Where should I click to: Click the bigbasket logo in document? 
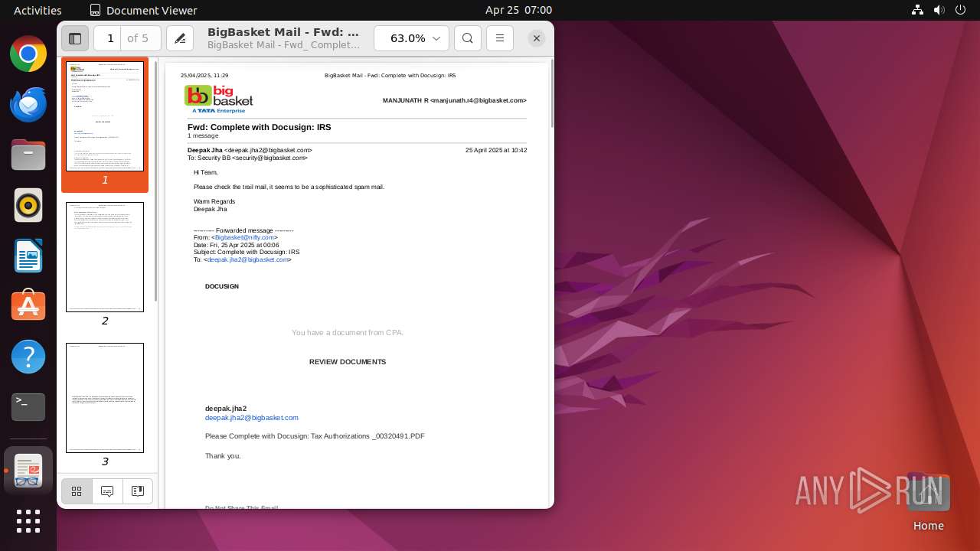tap(219, 99)
